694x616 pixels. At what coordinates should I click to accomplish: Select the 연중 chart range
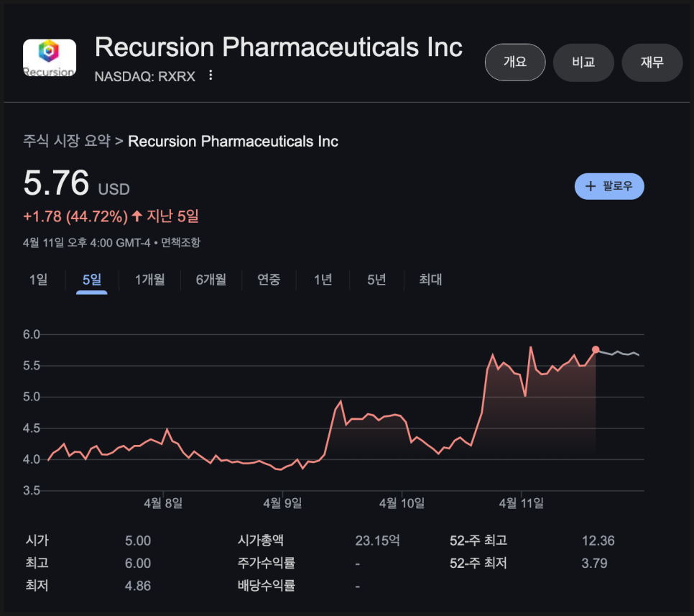click(x=269, y=280)
